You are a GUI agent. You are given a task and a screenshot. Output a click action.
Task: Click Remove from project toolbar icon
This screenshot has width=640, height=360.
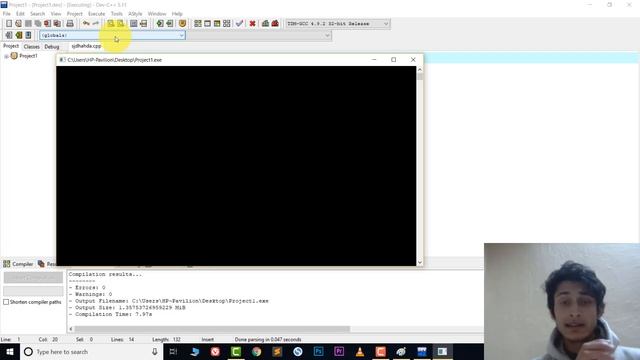tap(169, 24)
